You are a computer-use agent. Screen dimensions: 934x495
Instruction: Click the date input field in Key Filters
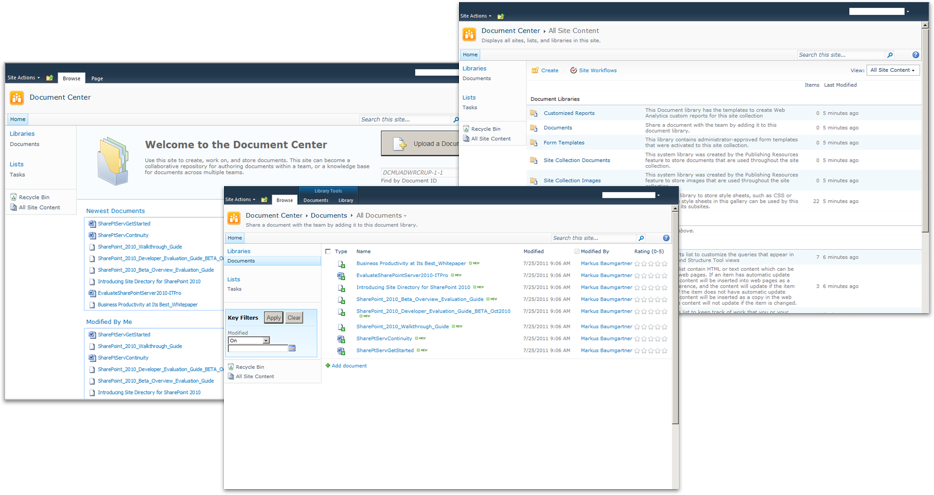click(x=257, y=348)
